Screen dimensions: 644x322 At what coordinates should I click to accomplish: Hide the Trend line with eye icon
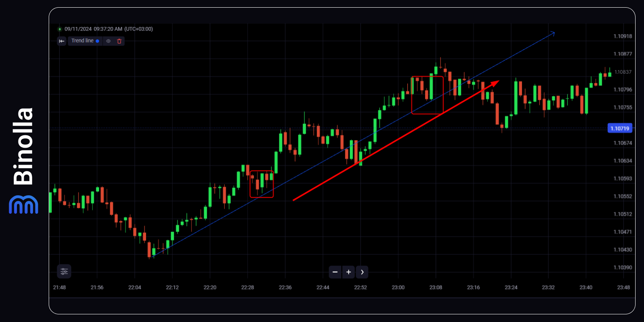click(108, 41)
